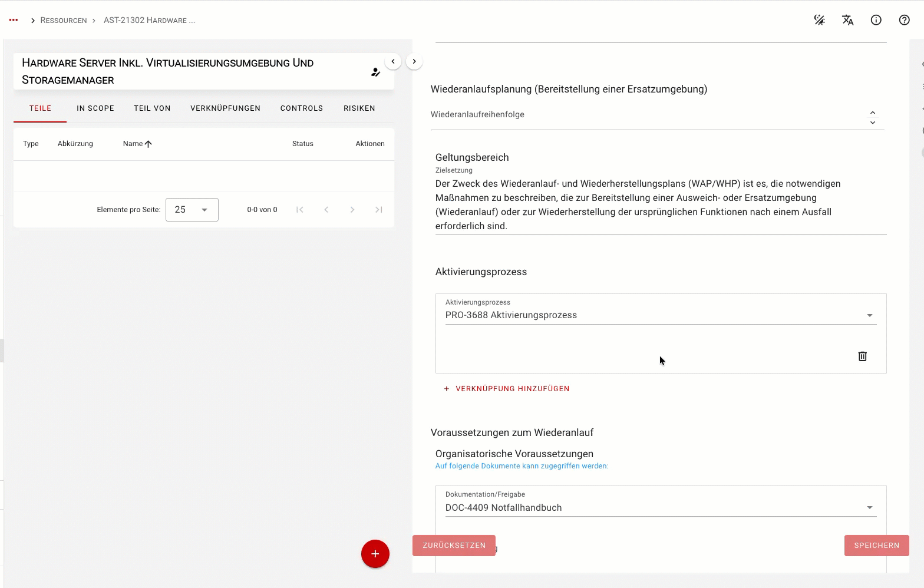
Task: Go to the previous page of the table
Action: (x=326, y=210)
